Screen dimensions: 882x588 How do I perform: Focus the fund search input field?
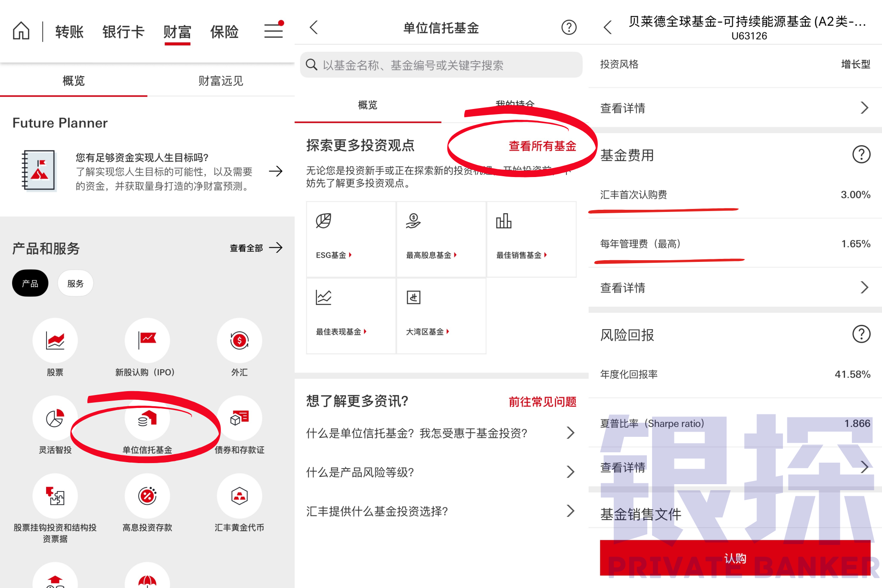(441, 65)
